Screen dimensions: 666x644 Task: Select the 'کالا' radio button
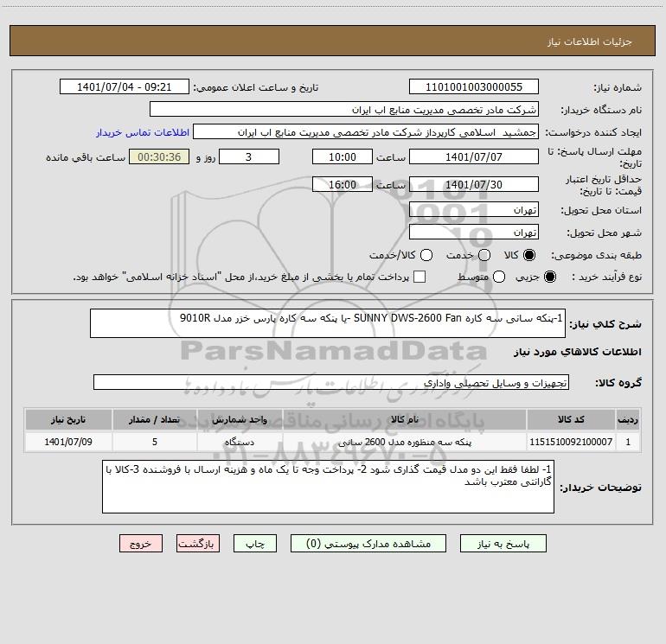click(x=529, y=255)
